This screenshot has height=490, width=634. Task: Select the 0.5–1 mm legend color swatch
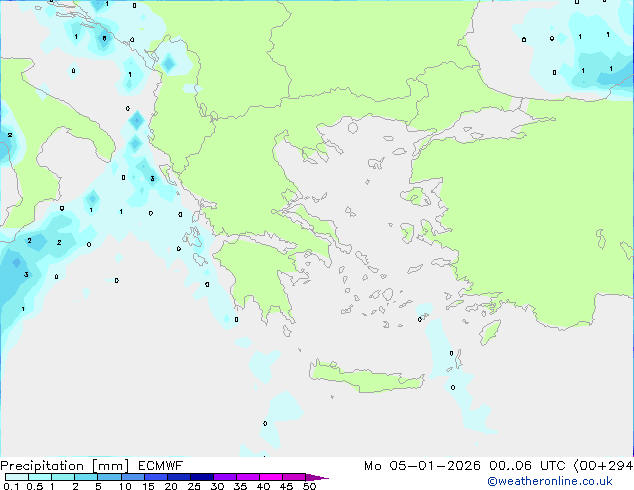coord(40,477)
